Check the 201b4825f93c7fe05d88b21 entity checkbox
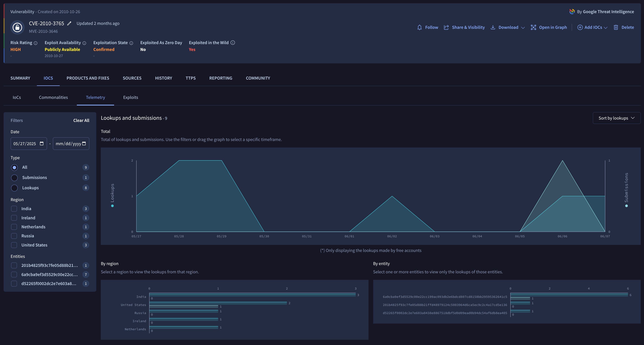644x345 pixels. [x=14, y=265]
